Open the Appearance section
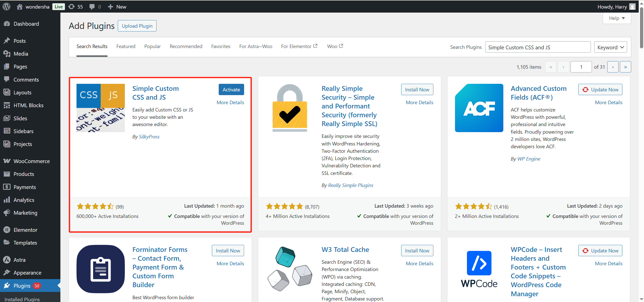 [27, 273]
